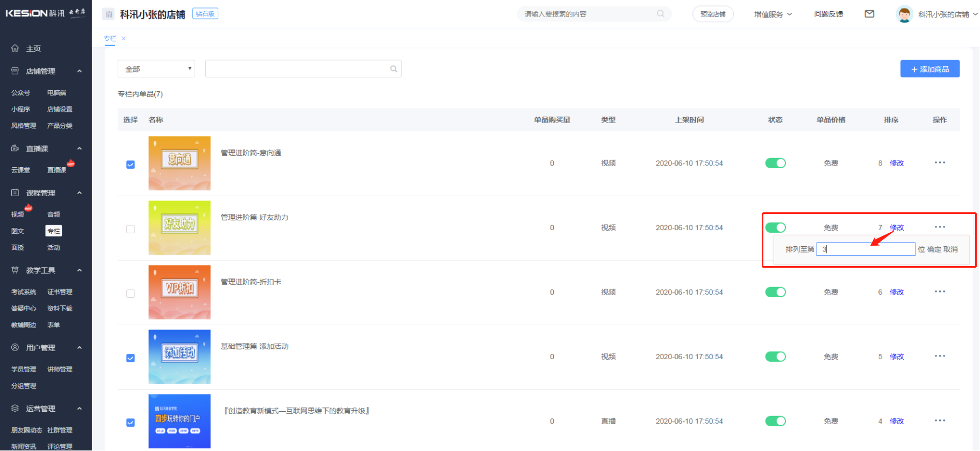This screenshot has height=451, width=980.
Task: Open more options for 管理进阶篇-意向通 row
Action: pos(939,163)
